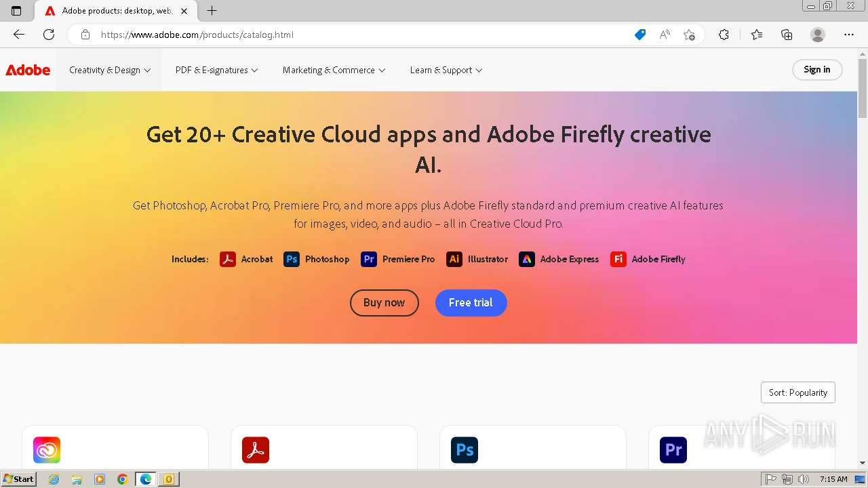Click the Sign in button

tap(817, 70)
